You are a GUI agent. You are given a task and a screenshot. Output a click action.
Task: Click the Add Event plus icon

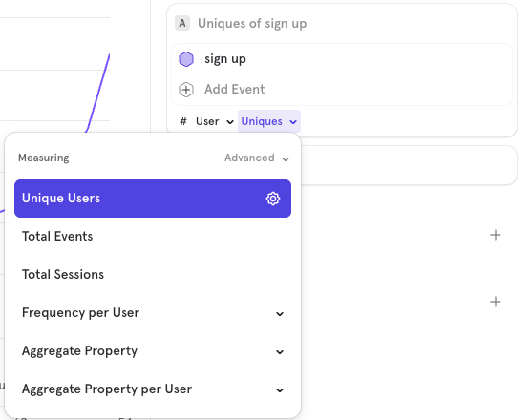pyautogui.click(x=186, y=90)
